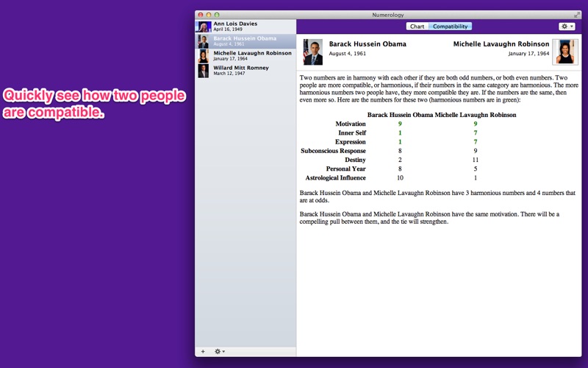This screenshot has width=588, height=368.
Task: Click Ann Lois Davies sidebar photo
Action: 204,27
